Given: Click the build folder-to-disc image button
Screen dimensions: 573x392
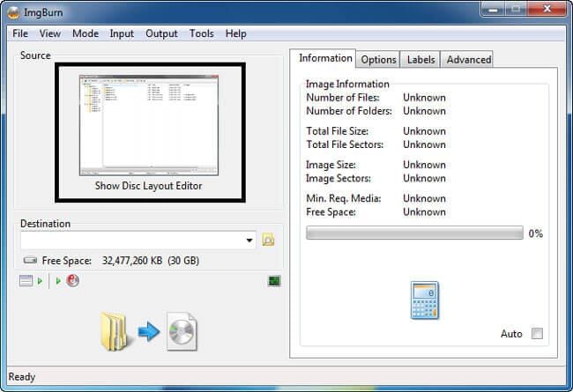Looking at the screenshot, I should pyautogui.click(x=149, y=332).
